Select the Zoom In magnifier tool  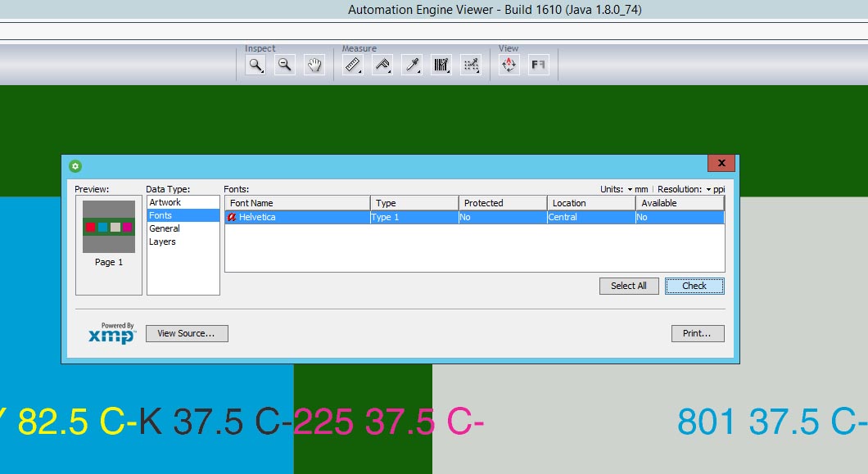[x=255, y=65]
